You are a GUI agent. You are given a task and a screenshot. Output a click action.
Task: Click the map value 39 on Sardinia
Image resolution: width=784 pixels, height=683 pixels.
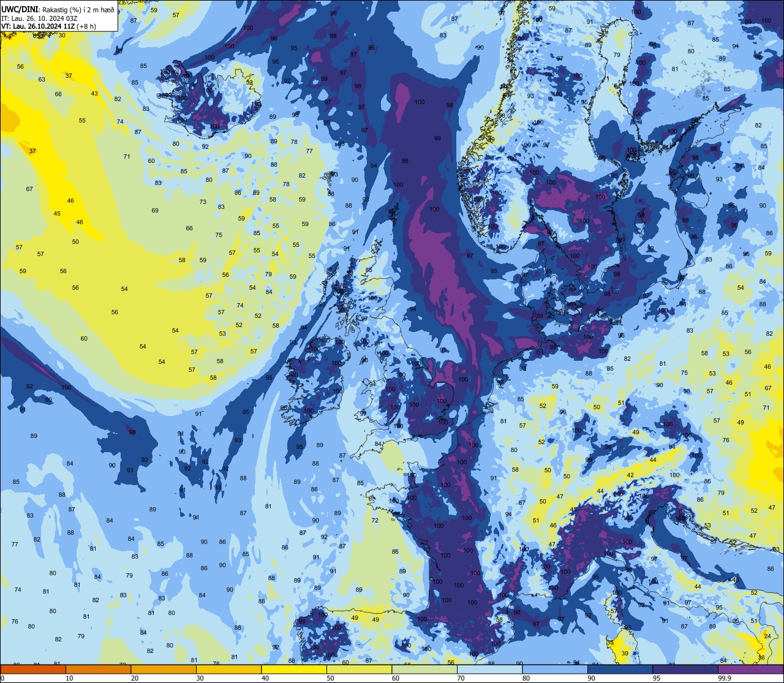[x=625, y=654]
